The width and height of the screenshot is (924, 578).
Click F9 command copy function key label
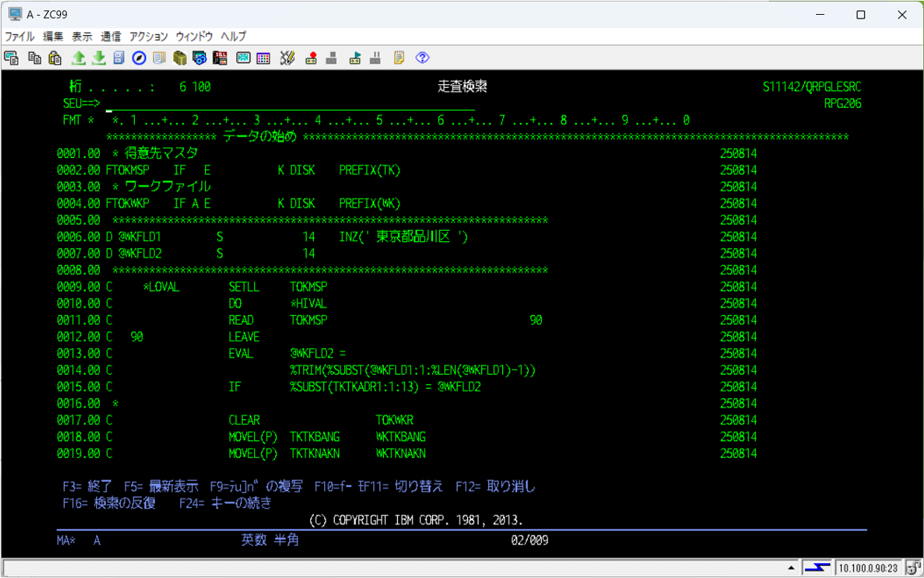click(x=256, y=486)
